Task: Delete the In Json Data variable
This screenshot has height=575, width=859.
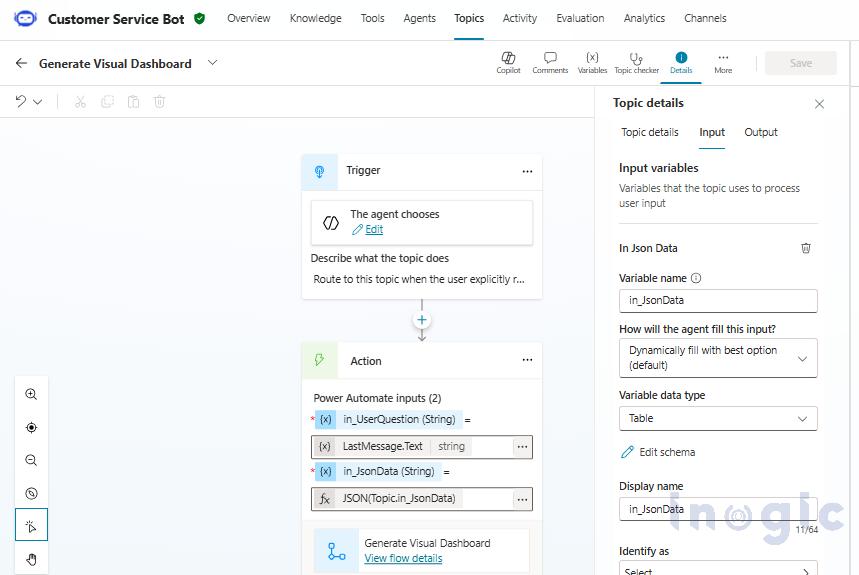Action: pyautogui.click(x=805, y=248)
